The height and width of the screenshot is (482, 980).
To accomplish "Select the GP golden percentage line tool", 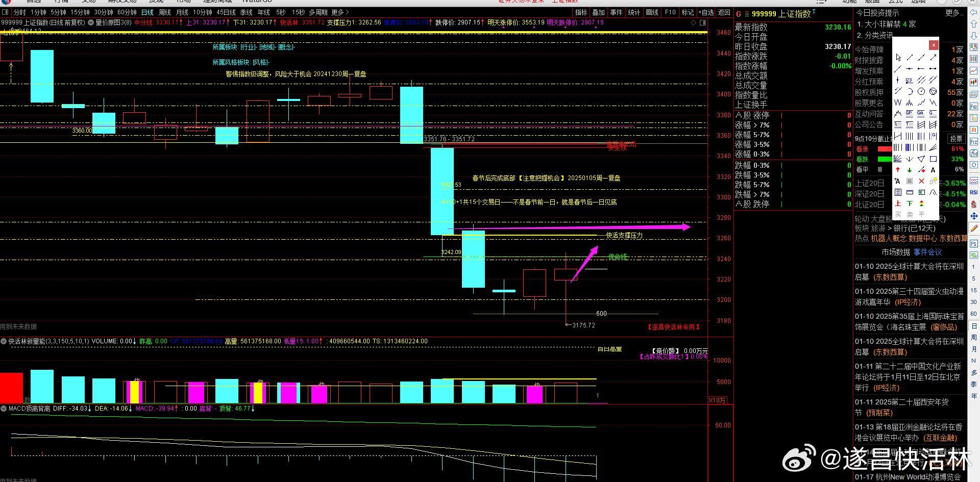I will tap(910, 113).
